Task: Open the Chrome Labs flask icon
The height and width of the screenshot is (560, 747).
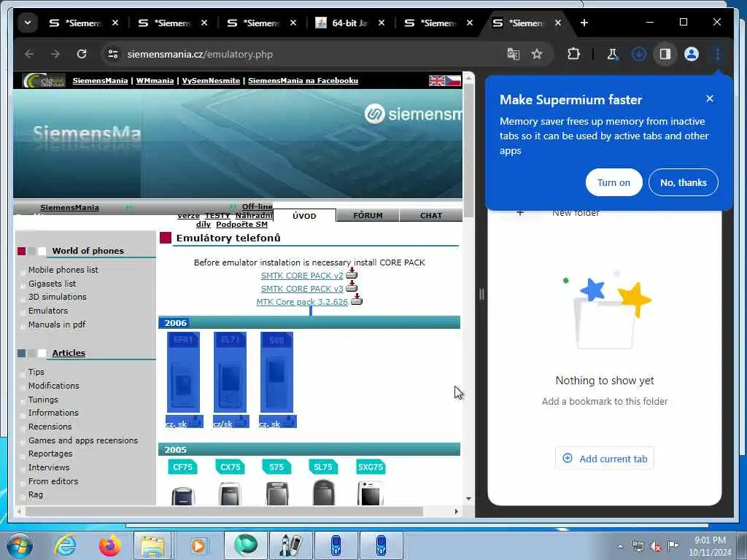Action: 613,54
